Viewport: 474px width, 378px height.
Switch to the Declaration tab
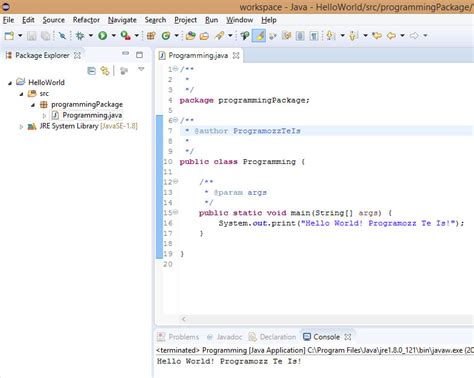[272, 337]
